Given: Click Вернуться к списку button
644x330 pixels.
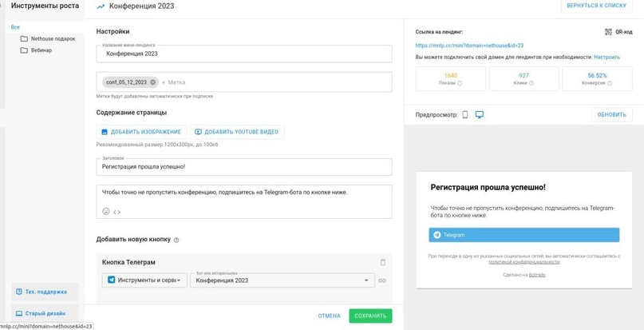Looking at the screenshot, I should (x=596, y=6).
